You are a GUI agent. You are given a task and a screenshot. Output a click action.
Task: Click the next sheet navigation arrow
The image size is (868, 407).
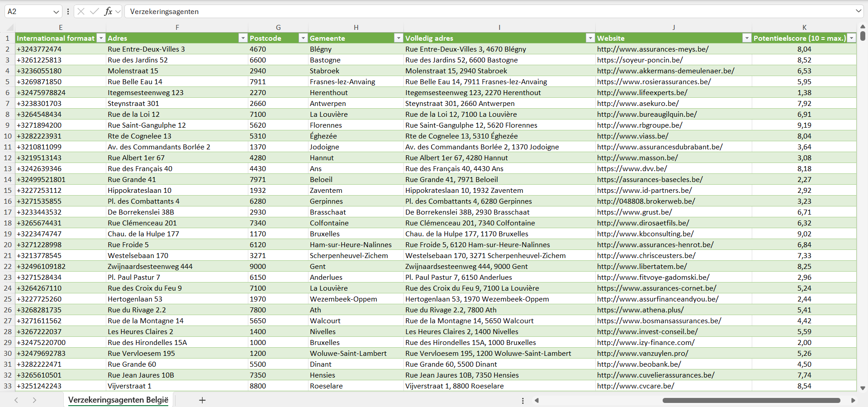click(34, 400)
